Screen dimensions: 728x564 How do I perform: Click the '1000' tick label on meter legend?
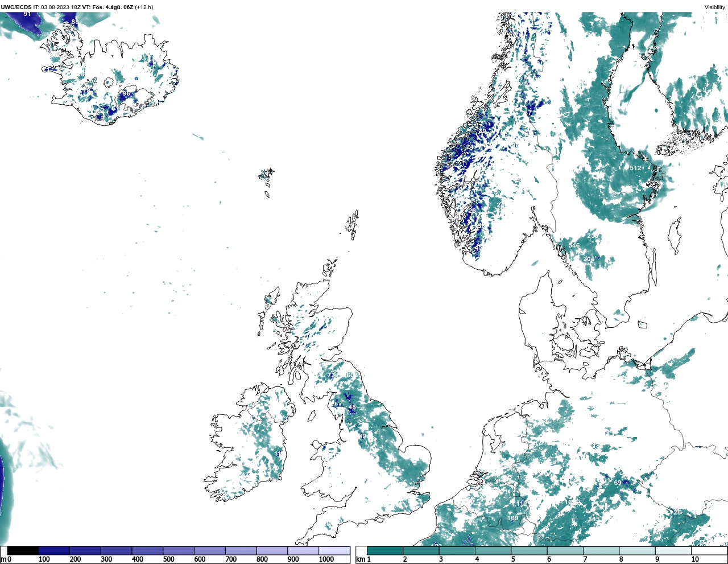(326, 559)
